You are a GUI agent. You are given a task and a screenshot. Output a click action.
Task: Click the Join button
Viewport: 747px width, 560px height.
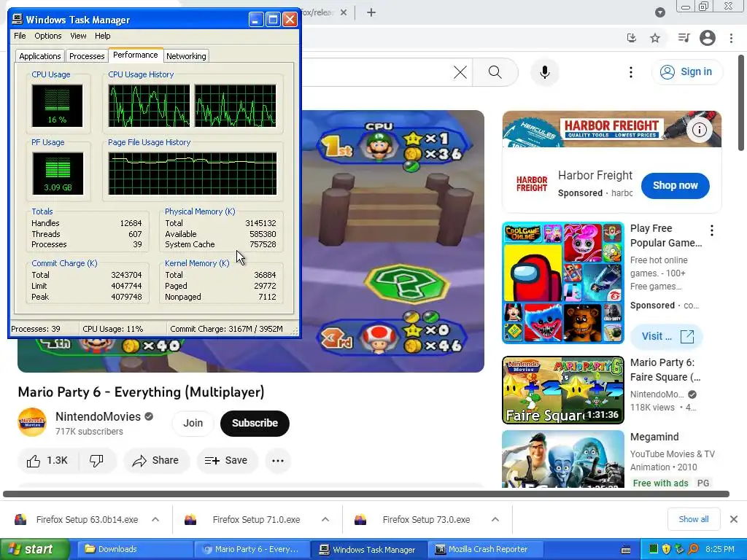click(193, 424)
